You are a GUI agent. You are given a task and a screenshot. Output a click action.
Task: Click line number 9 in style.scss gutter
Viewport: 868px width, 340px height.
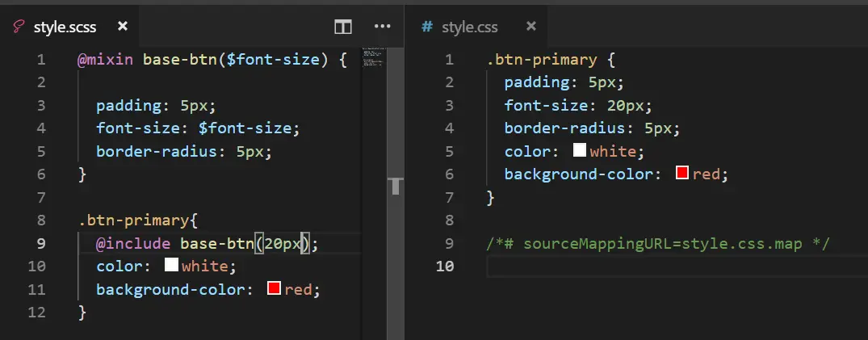[40, 243]
